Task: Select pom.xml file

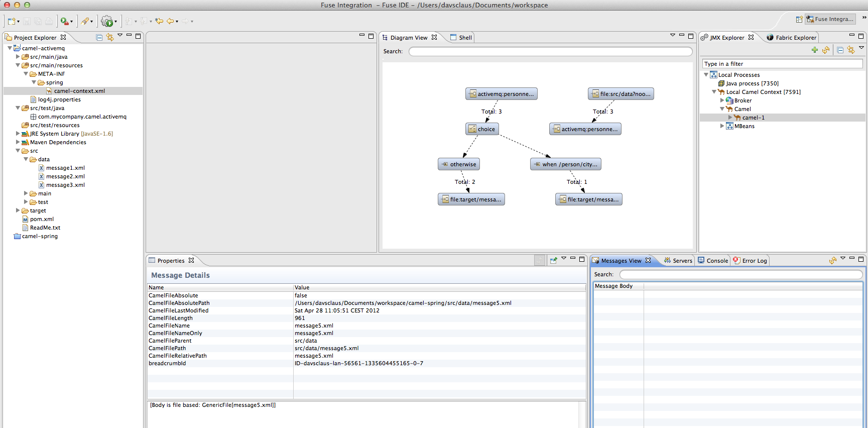Action: [42, 219]
